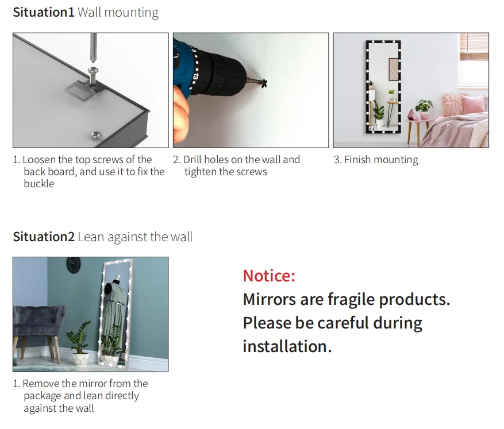Image resolution: width=504 pixels, height=429 pixels.
Task: Click the word 'installation.' in the notice
Action: pyautogui.click(x=287, y=346)
